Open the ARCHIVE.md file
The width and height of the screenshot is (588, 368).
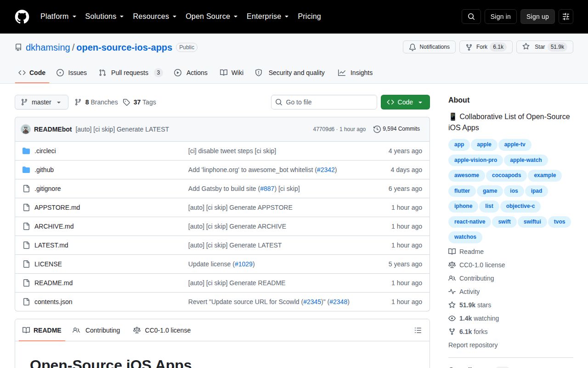coord(54,226)
